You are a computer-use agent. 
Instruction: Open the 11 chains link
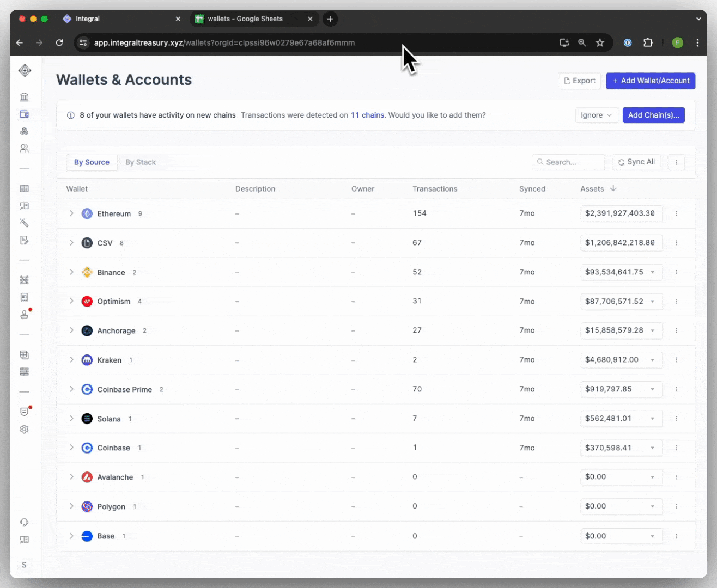367,115
